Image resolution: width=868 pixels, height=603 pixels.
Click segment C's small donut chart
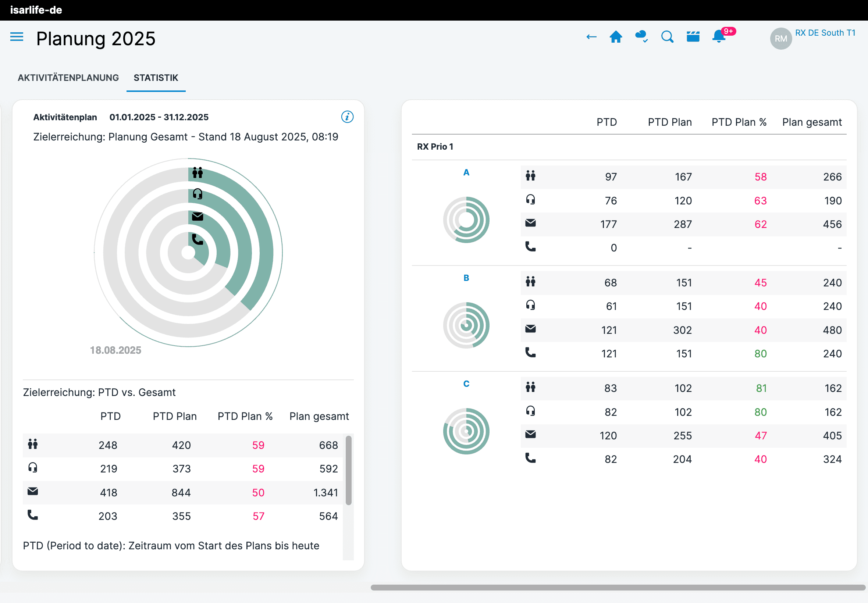click(466, 431)
